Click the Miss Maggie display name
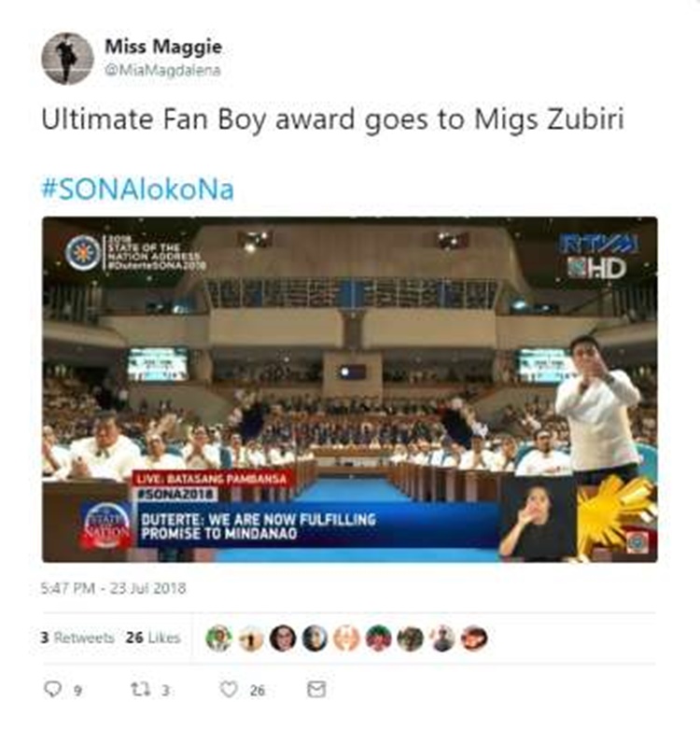The image size is (700, 729). (x=163, y=46)
